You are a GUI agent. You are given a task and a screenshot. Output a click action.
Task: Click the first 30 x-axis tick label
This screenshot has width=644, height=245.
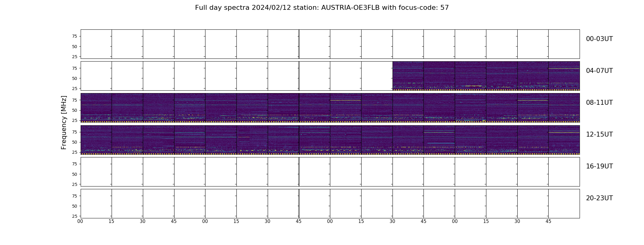pyautogui.click(x=143, y=221)
